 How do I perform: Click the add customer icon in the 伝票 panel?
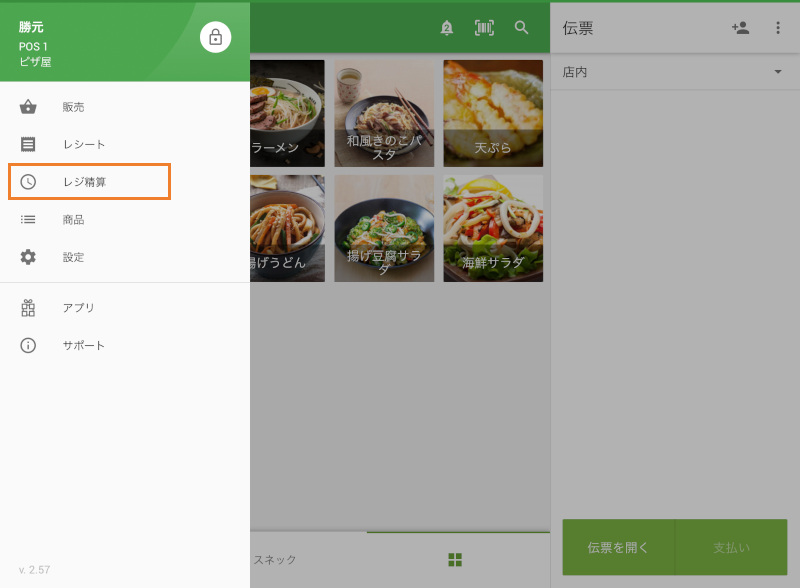click(x=740, y=28)
